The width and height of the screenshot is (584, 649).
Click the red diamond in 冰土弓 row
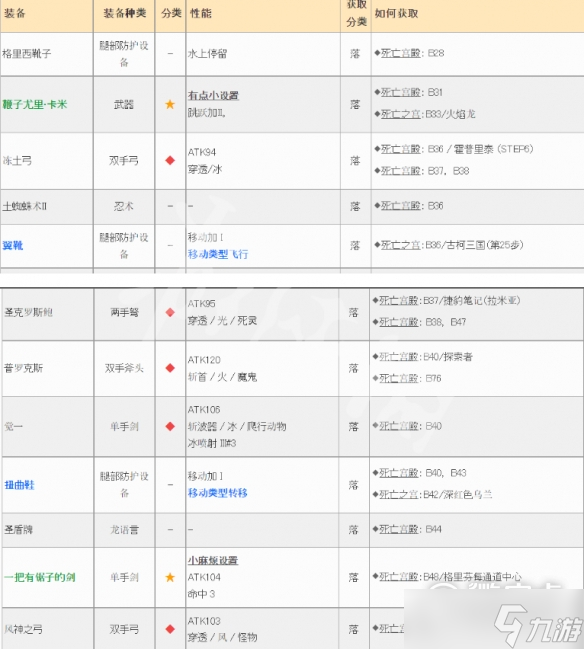(170, 160)
